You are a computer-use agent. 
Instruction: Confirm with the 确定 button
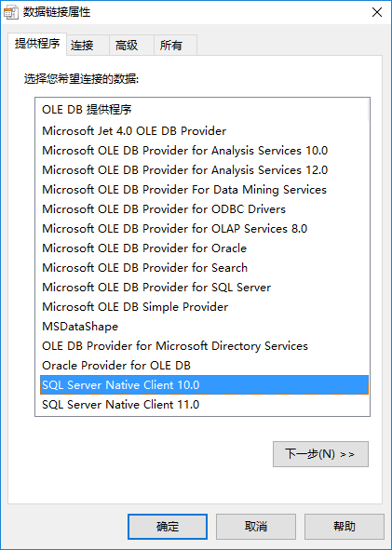[x=168, y=526]
